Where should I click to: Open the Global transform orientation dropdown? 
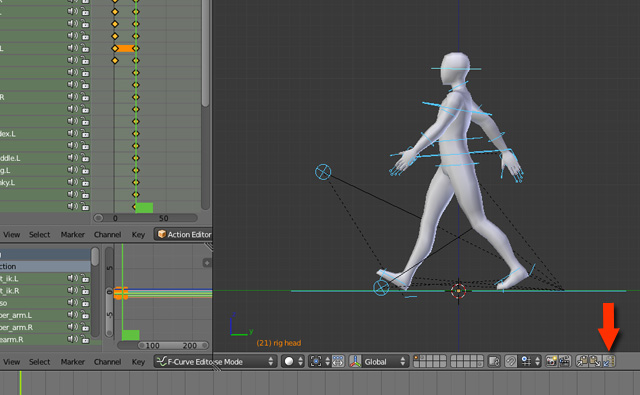tap(385, 362)
